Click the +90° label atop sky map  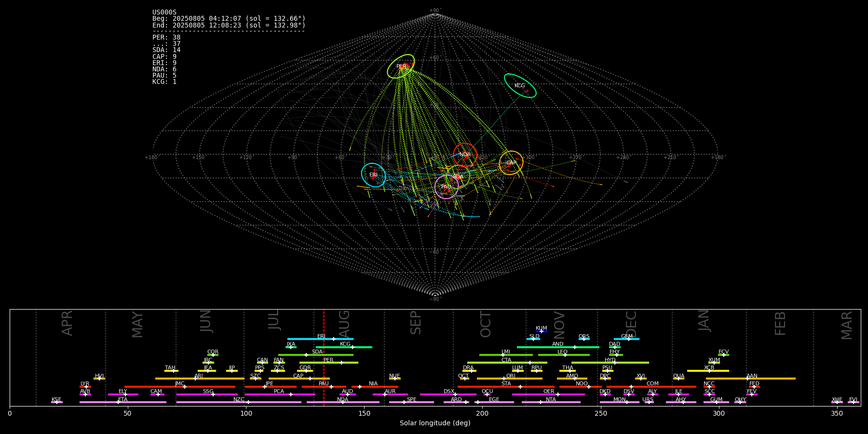click(435, 11)
